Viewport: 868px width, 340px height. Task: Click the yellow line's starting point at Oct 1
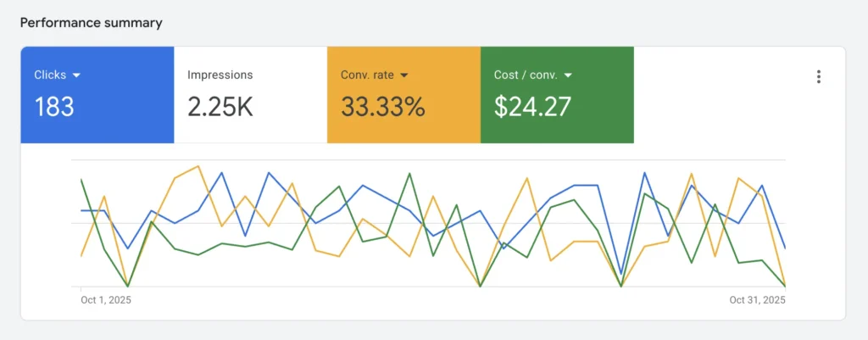[81, 255]
